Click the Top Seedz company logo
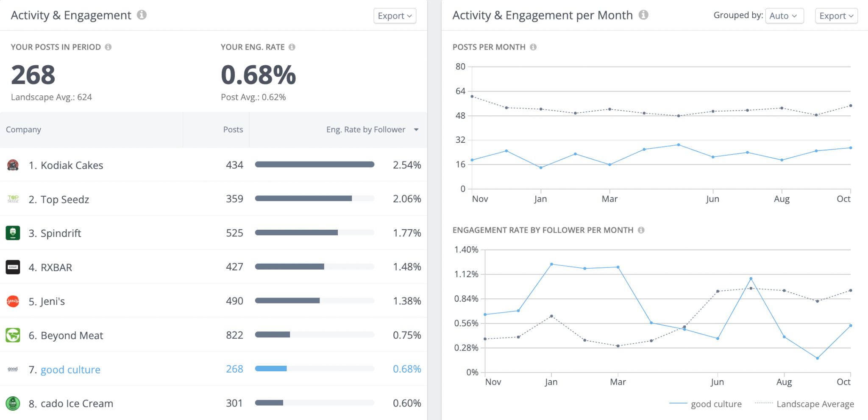 tap(13, 199)
